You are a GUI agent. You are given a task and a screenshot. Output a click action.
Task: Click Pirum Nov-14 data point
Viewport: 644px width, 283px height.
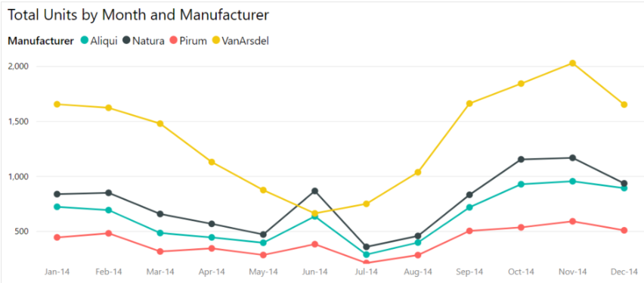click(572, 221)
